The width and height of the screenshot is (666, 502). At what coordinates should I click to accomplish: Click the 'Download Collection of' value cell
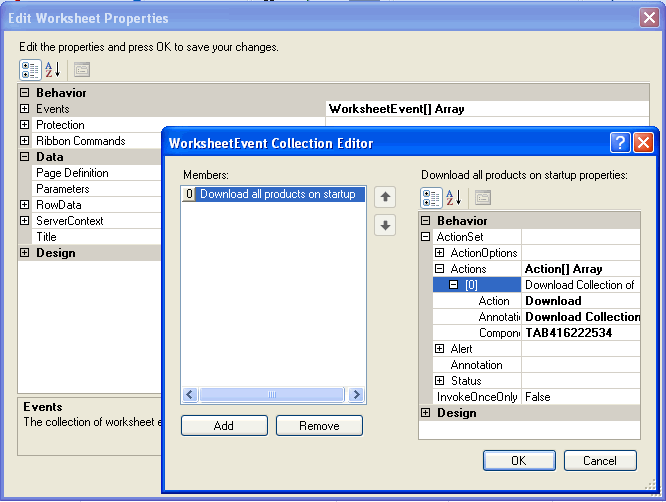click(581, 285)
